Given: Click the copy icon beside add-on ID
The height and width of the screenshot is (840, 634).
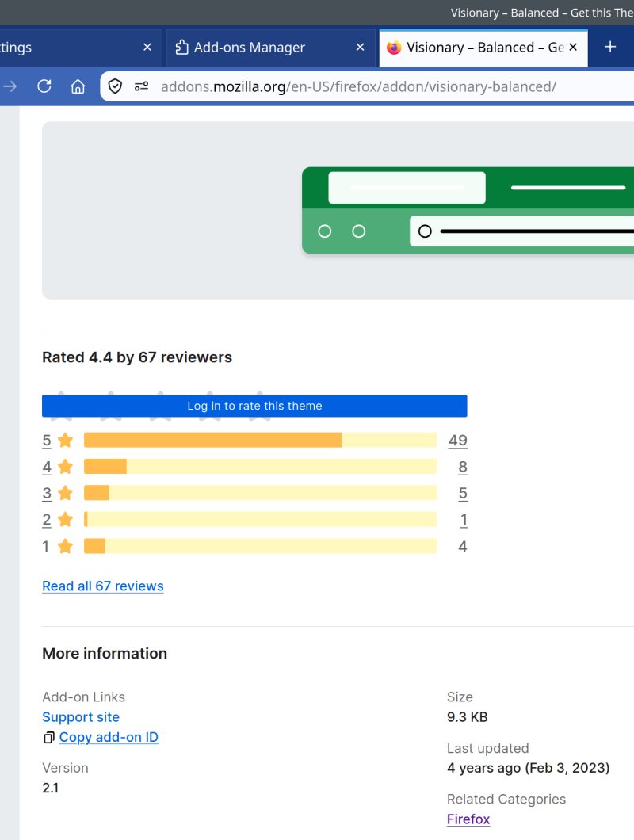Looking at the screenshot, I should (49, 738).
